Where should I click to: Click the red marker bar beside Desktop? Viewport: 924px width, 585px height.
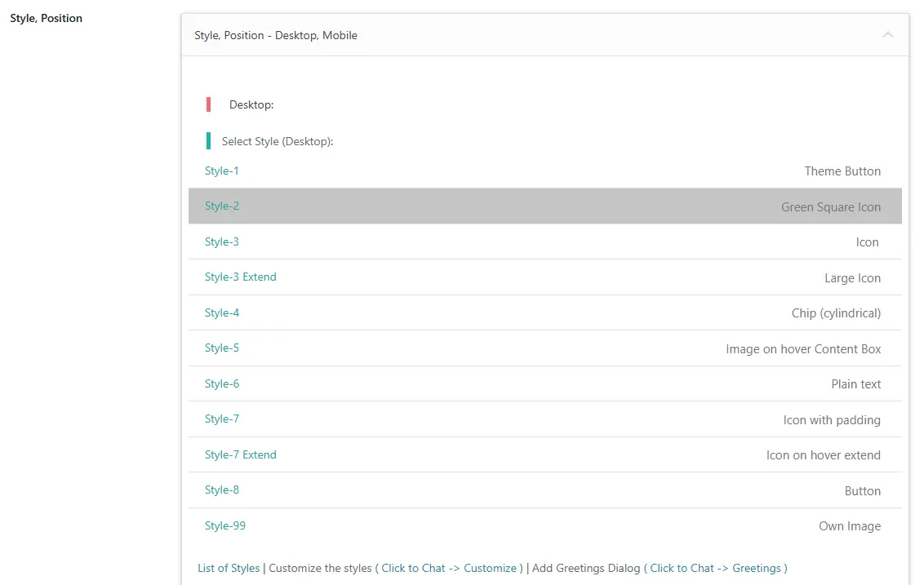209,104
